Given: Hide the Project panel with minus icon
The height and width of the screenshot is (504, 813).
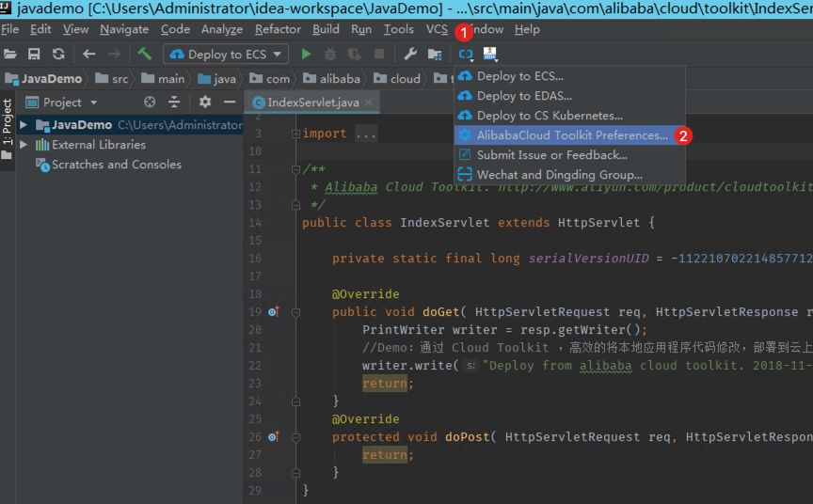Looking at the screenshot, I should [x=230, y=102].
